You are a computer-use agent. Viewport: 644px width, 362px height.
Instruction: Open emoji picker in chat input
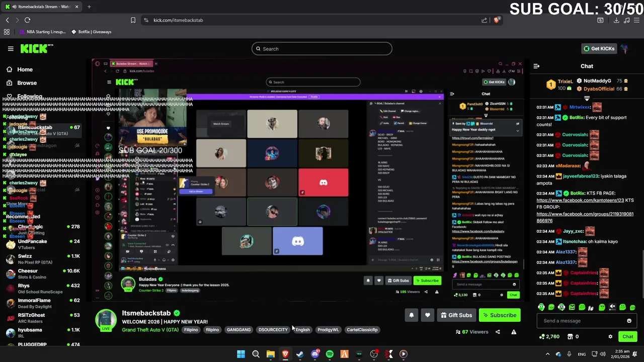tap(629, 321)
